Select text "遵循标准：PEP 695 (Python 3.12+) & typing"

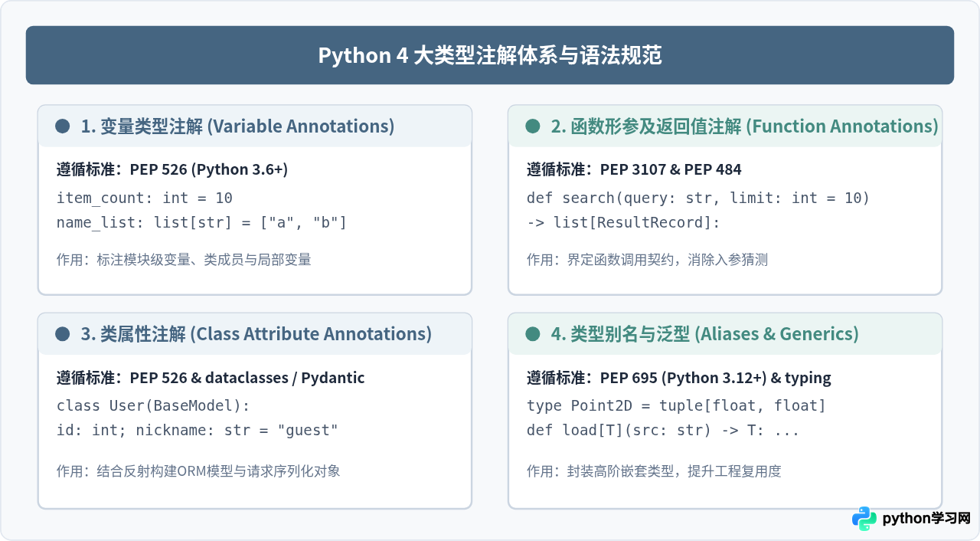point(679,378)
